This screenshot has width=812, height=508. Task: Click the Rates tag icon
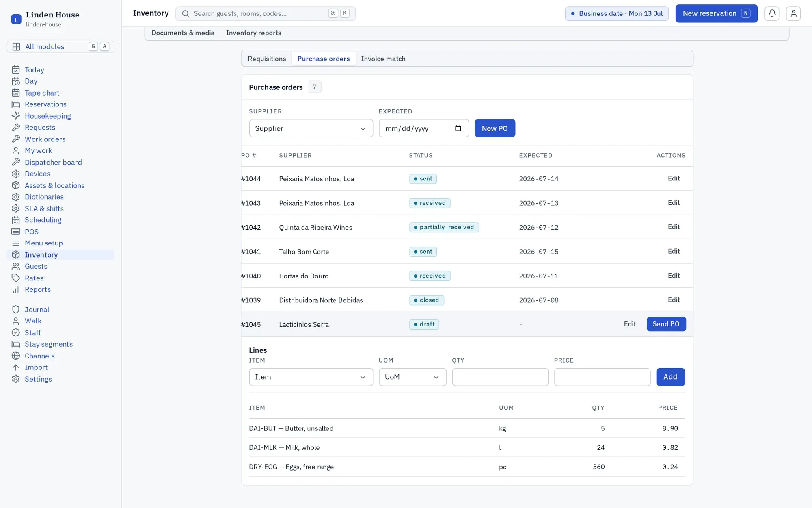point(16,278)
